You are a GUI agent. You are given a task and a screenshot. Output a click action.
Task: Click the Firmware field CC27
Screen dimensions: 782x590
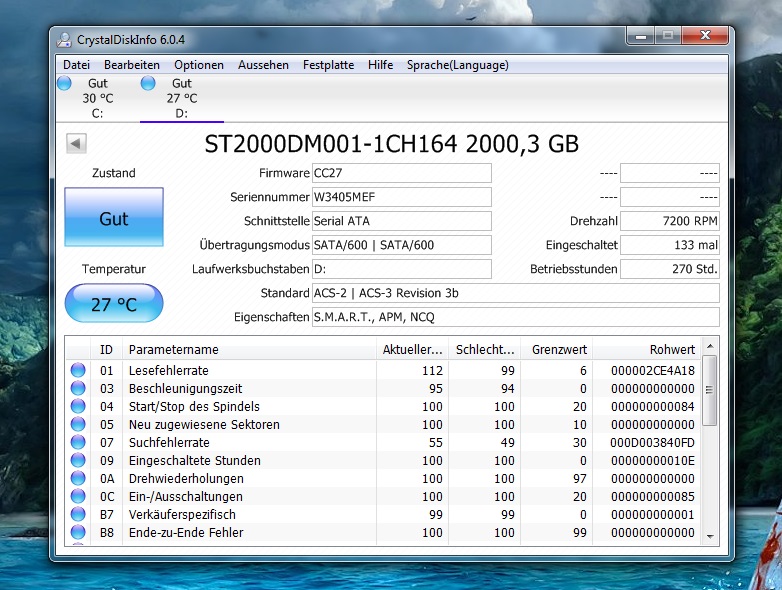point(401,173)
